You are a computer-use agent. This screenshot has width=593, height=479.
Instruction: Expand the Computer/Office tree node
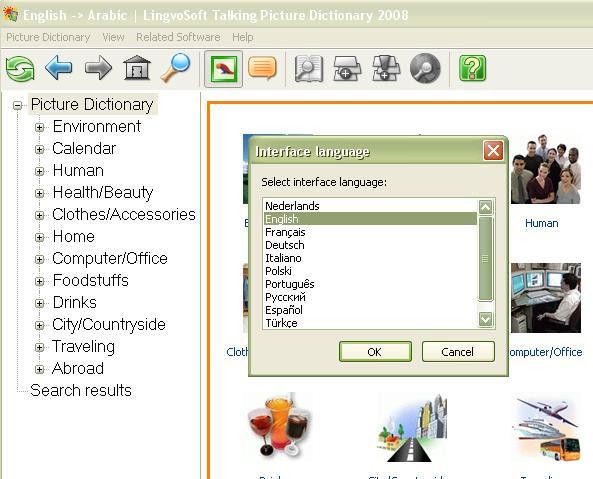pyautogui.click(x=39, y=259)
